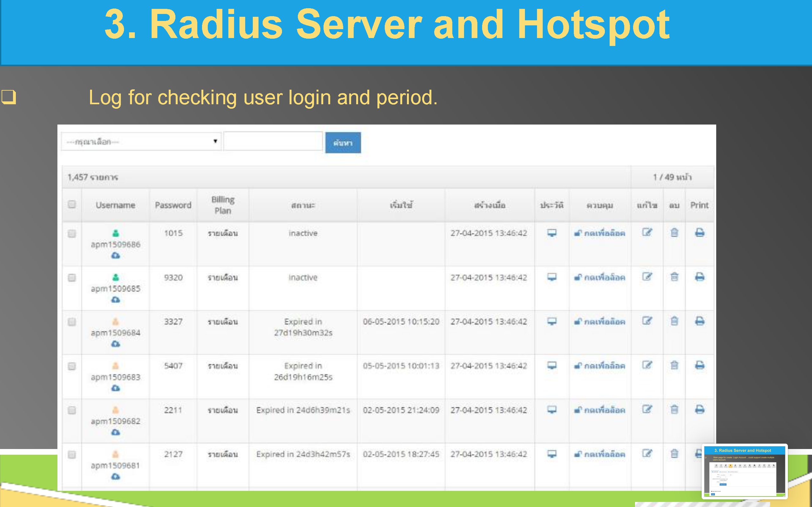View history of apm1509684
The width and height of the screenshot is (812, 507).
[552, 321]
